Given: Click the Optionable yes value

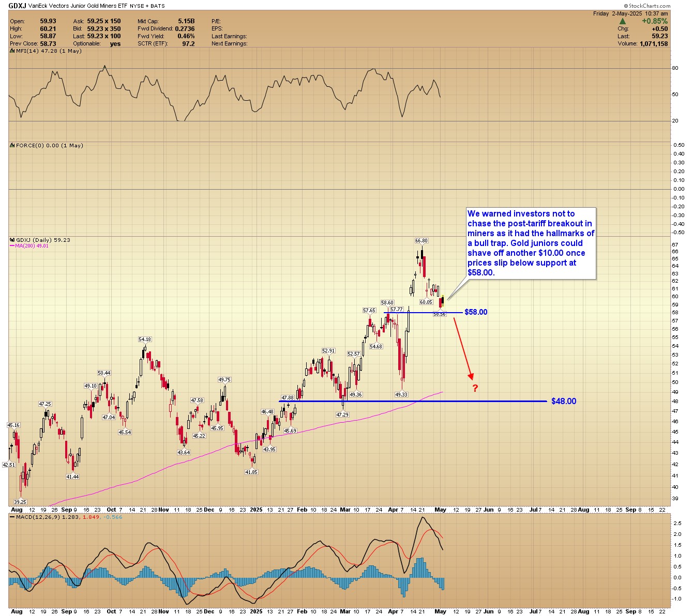Looking at the screenshot, I should click(x=115, y=44).
